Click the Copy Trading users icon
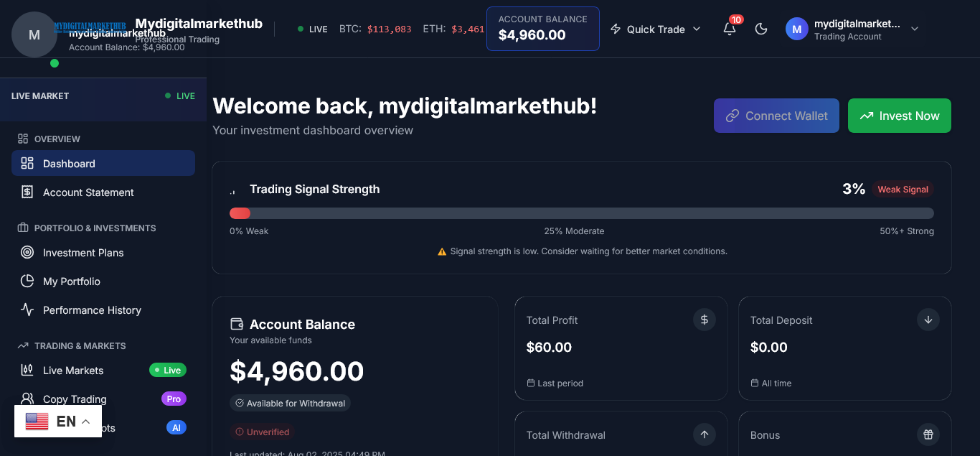 (x=27, y=399)
